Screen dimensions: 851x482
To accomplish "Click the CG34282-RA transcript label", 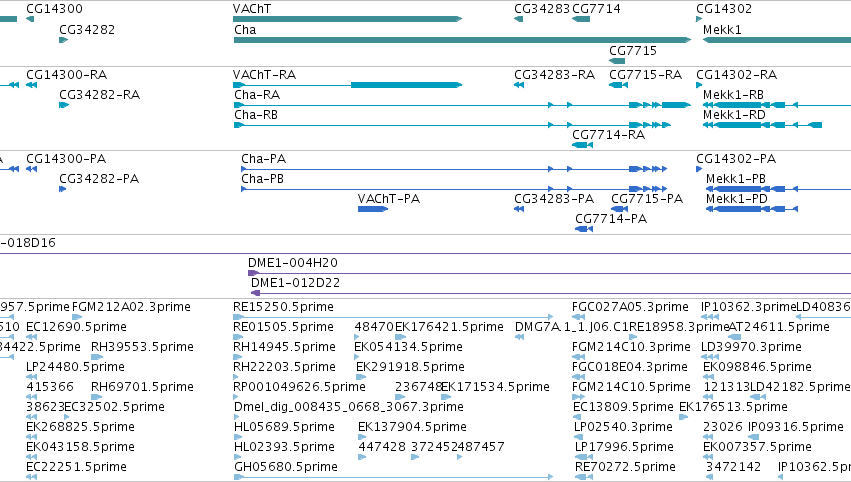I will (99, 95).
